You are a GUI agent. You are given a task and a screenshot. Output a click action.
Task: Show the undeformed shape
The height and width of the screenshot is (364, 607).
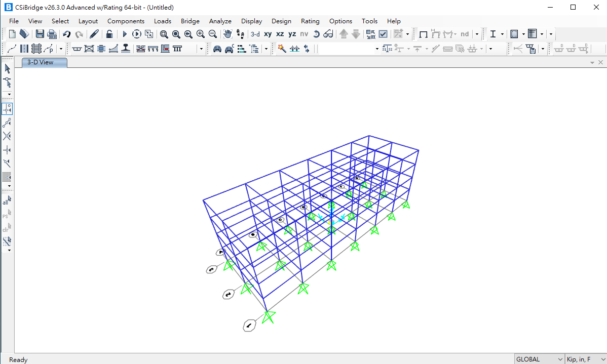(x=423, y=34)
